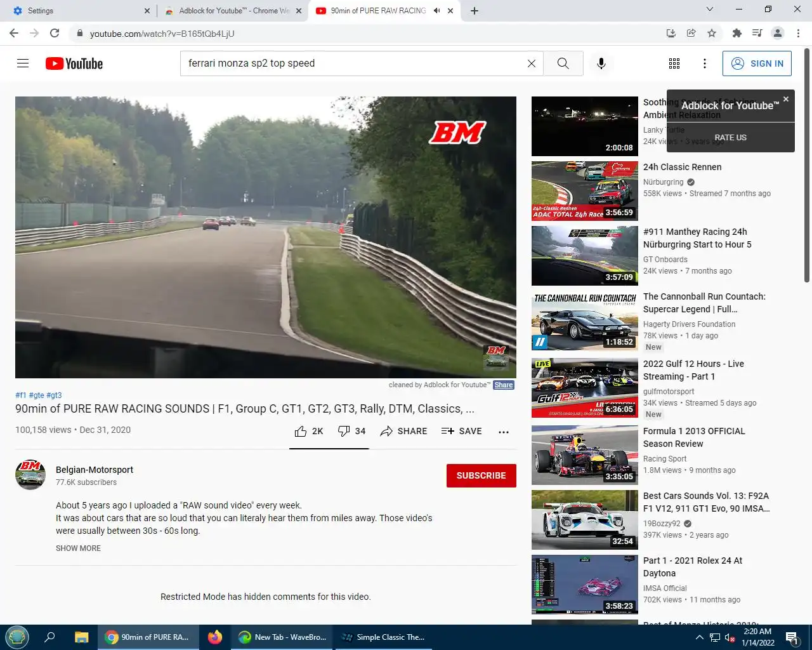Open Best Cars Sounds Vol. 13 thumbnail
Screen dimensions: 812x650
pos(585,520)
